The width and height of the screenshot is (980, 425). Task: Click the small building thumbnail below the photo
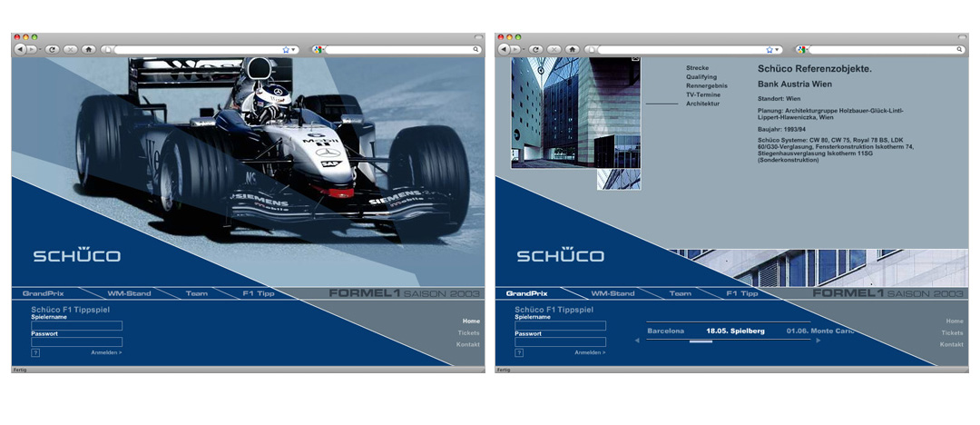click(x=619, y=179)
